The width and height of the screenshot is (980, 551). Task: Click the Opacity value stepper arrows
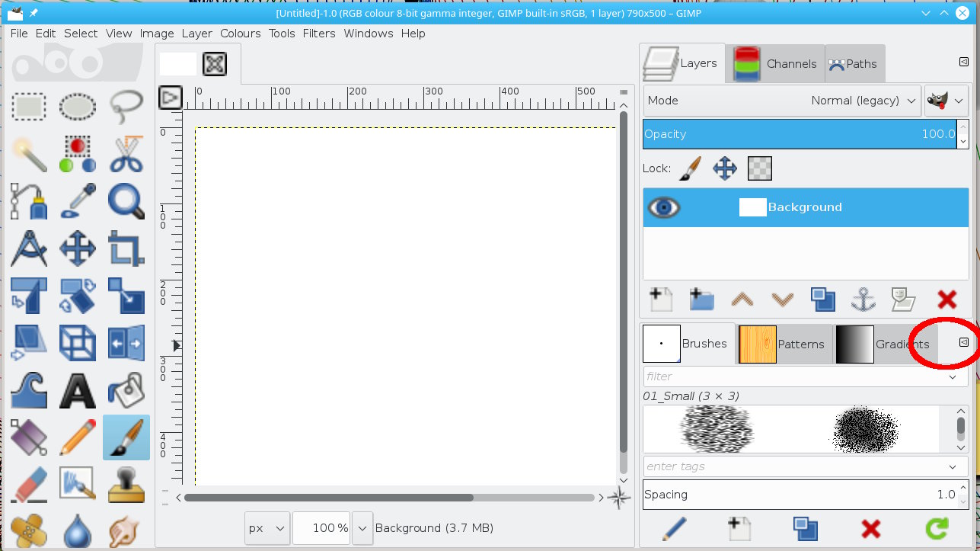click(x=963, y=134)
